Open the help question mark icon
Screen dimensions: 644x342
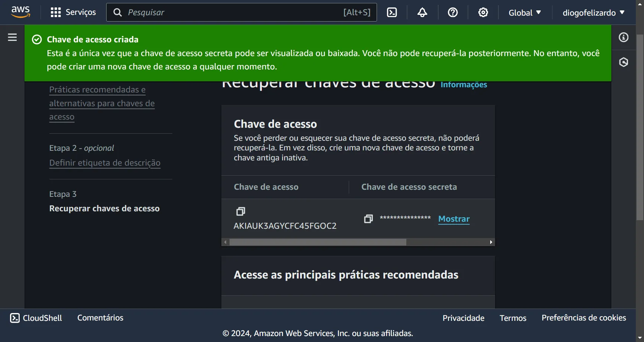click(x=453, y=12)
